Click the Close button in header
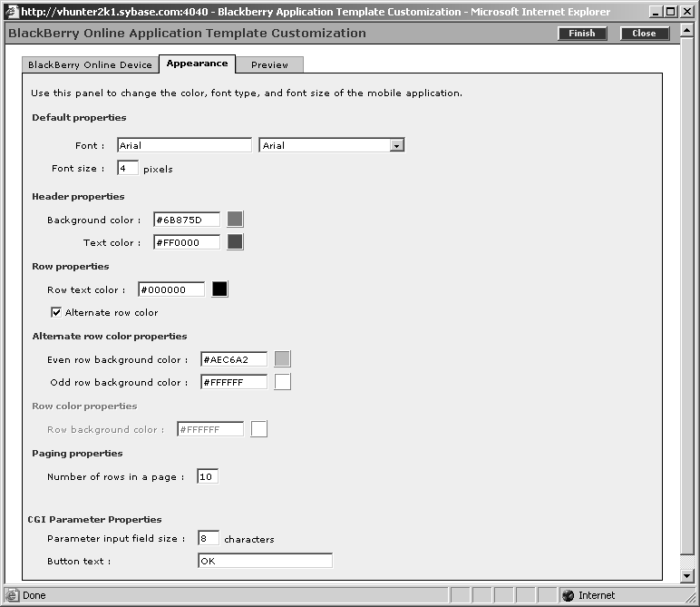The width and height of the screenshot is (700, 607). 645,34
